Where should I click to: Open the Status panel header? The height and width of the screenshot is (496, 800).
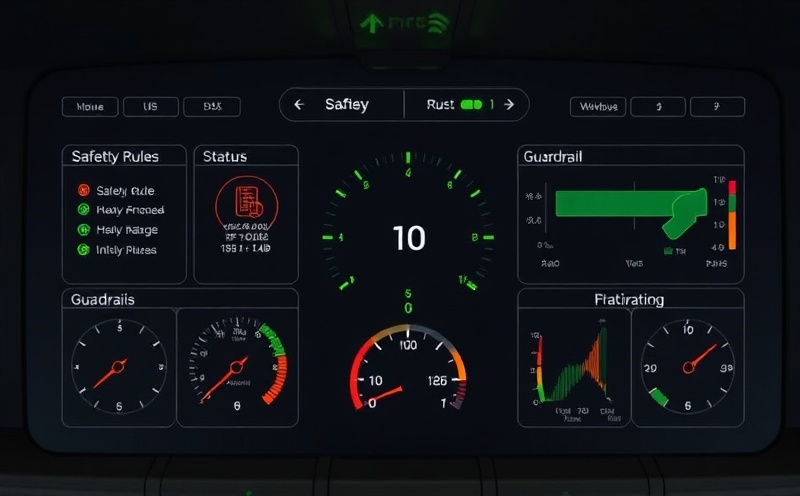tap(246, 156)
